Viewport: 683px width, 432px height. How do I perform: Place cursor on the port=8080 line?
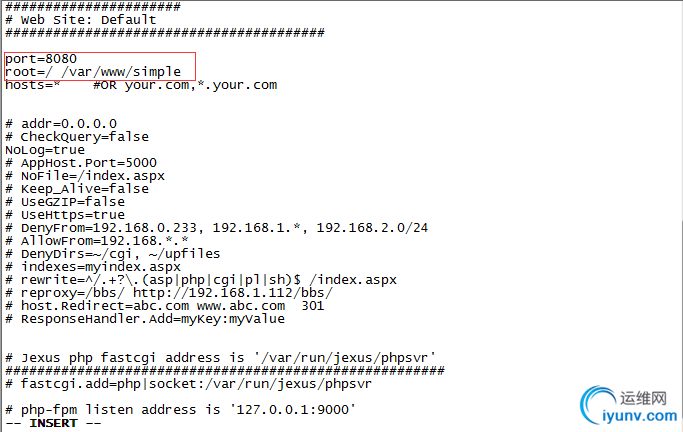41,59
